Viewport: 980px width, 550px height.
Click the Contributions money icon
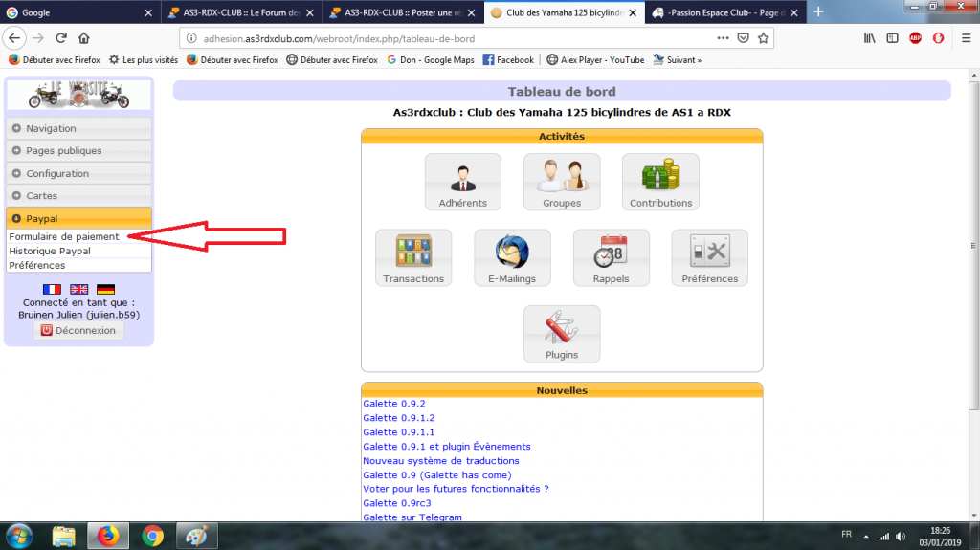(x=660, y=182)
